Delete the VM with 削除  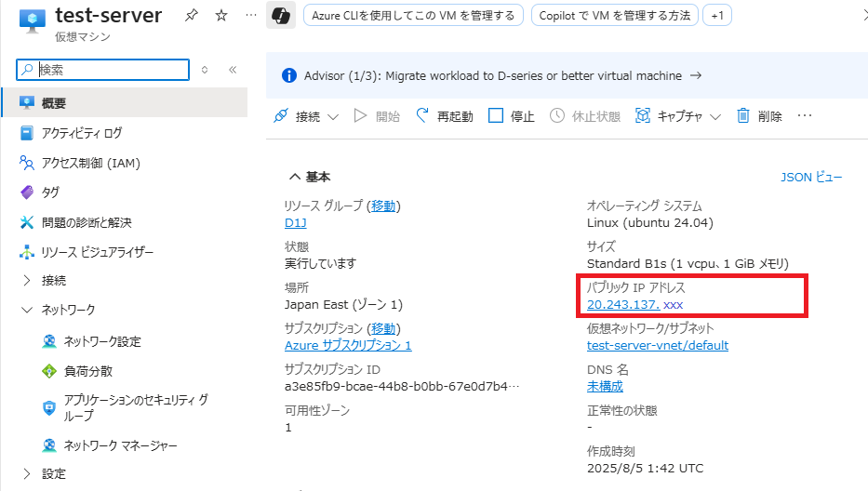[759, 116]
